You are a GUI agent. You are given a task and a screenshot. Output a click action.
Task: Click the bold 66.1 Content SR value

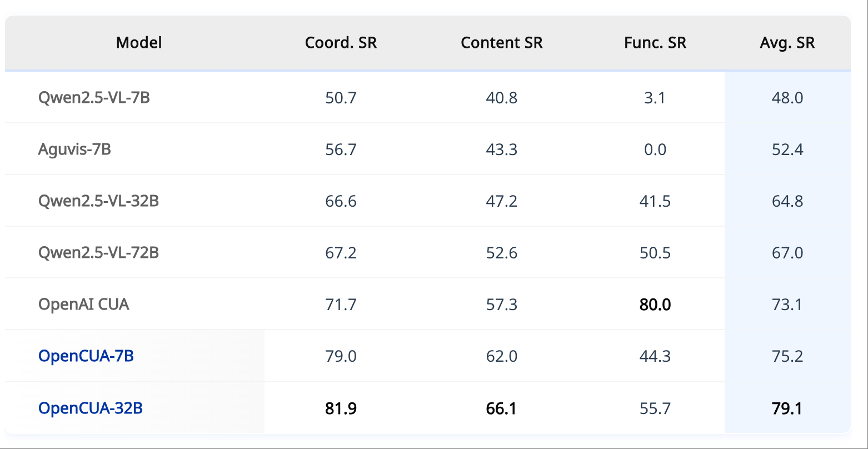(x=501, y=408)
